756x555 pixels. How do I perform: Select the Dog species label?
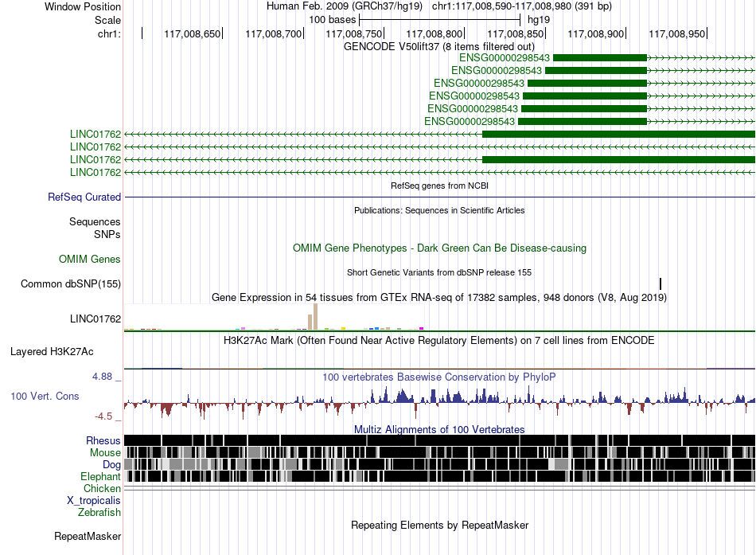pyautogui.click(x=111, y=465)
